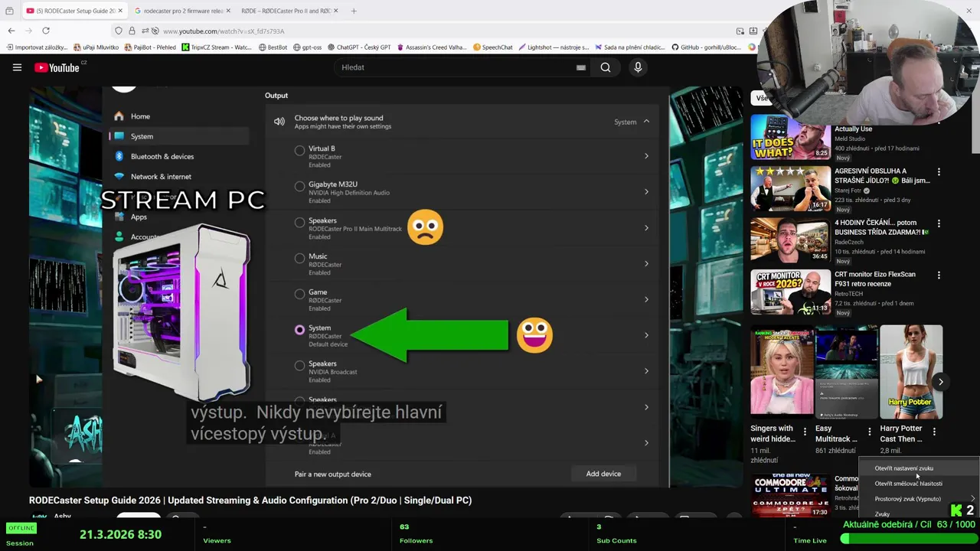Open options for the AGRESIVNÍ OBSLUHA video

pyautogui.click(x=939, y=172)
